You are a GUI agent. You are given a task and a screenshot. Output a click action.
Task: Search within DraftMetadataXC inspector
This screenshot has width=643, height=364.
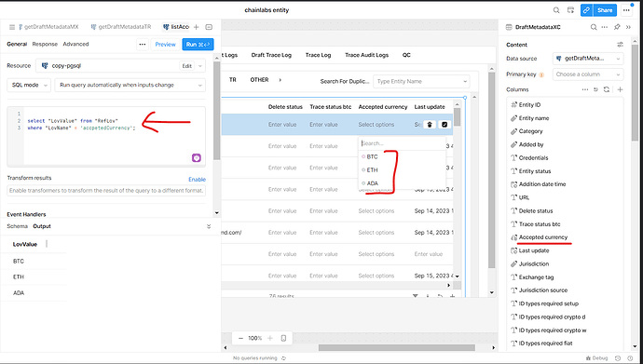tap(594, 27)
